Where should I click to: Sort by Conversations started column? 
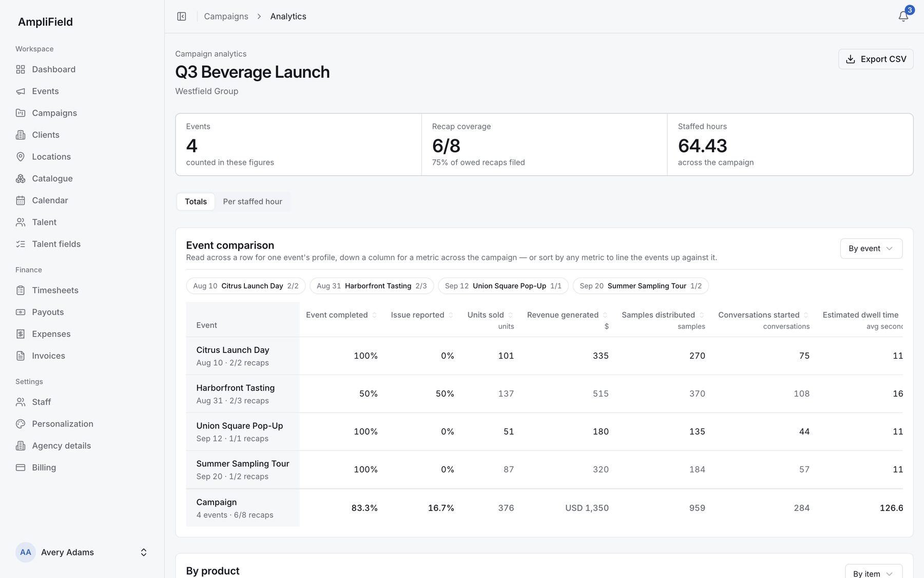[x=764, y=315]
